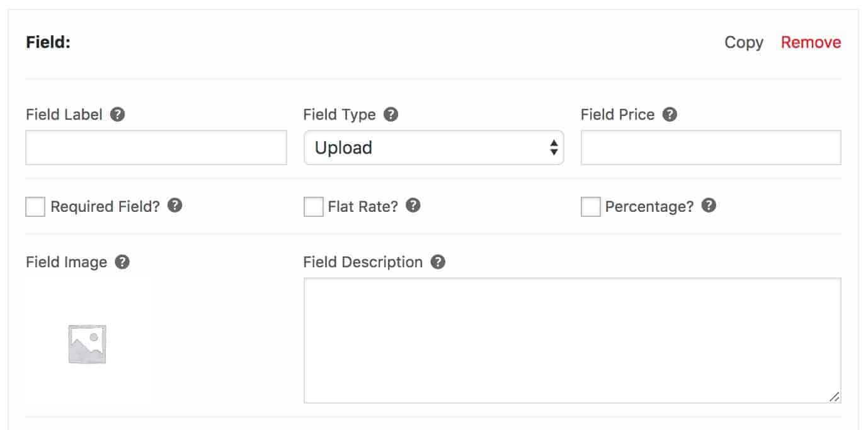The image size is (868, 430).
Task: Check the Flat Rate option
Action: [312, 206]
